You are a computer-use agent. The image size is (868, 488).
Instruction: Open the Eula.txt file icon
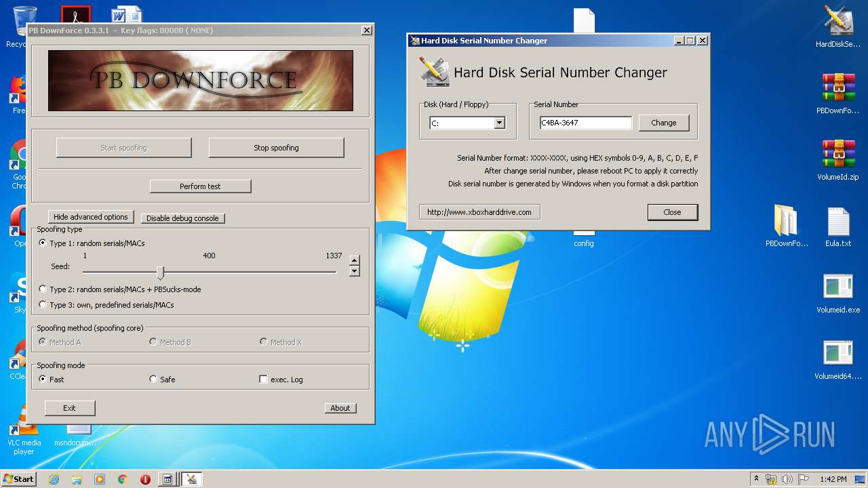838,226
